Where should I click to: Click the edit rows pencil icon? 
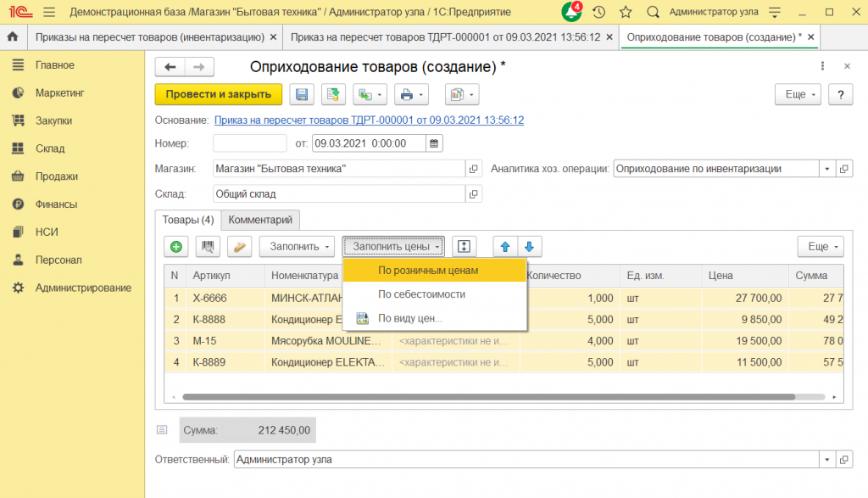pyautogui.click(x=239, y=247)
